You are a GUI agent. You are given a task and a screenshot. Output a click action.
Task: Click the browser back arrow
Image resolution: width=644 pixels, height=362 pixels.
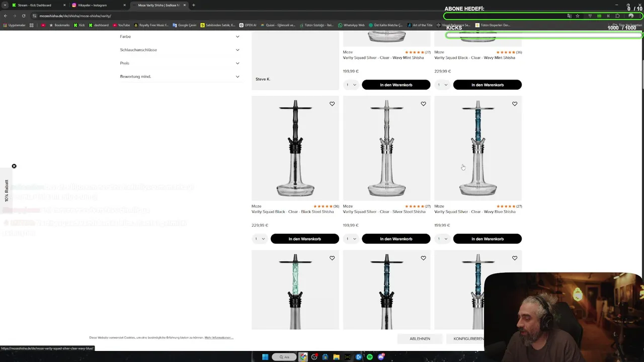coord(6,16)
